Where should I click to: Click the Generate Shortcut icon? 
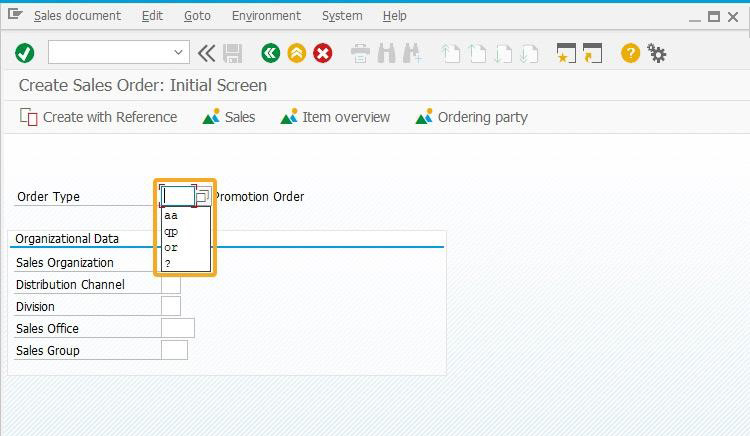coord(592,53)
